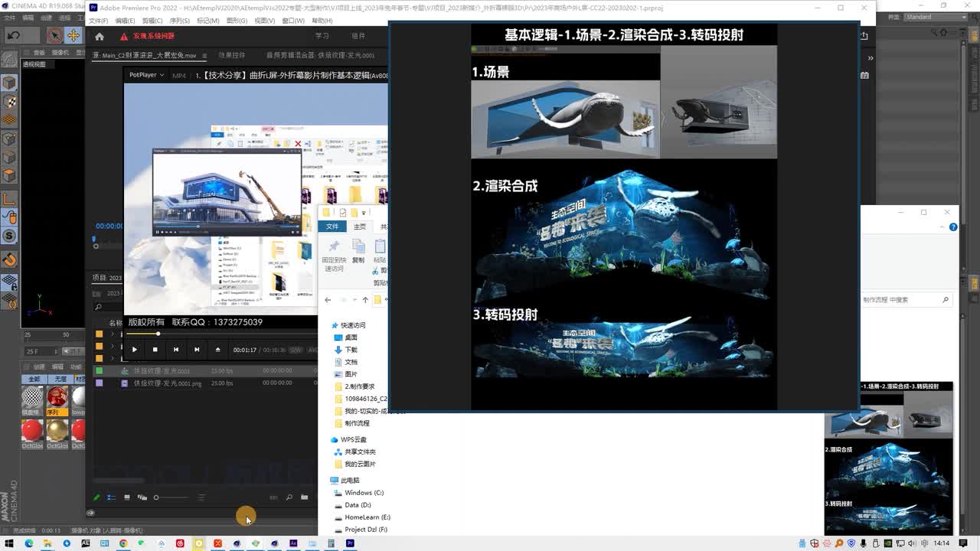
Task: Click the green pen writable project icon
Action: pos(96,497)
